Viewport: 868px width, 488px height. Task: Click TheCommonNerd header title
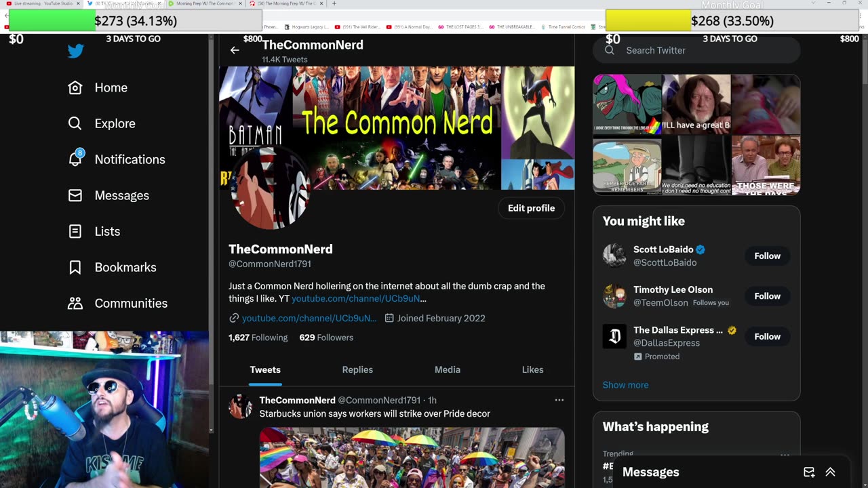click(x=313, y=45)
